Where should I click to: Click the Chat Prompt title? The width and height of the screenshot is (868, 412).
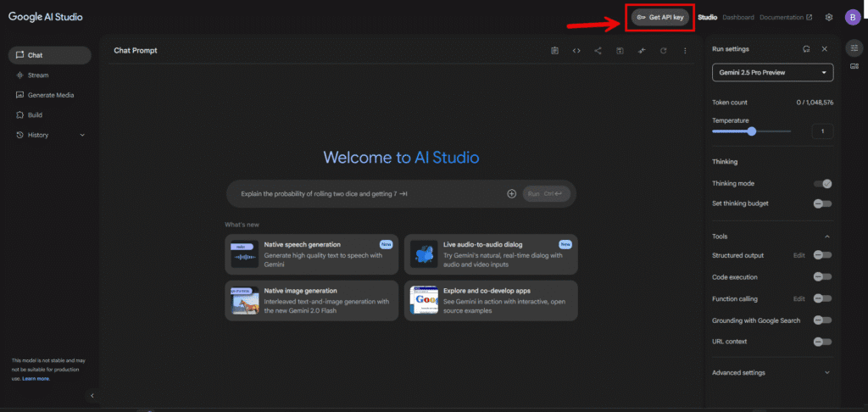tap(136, 50)
